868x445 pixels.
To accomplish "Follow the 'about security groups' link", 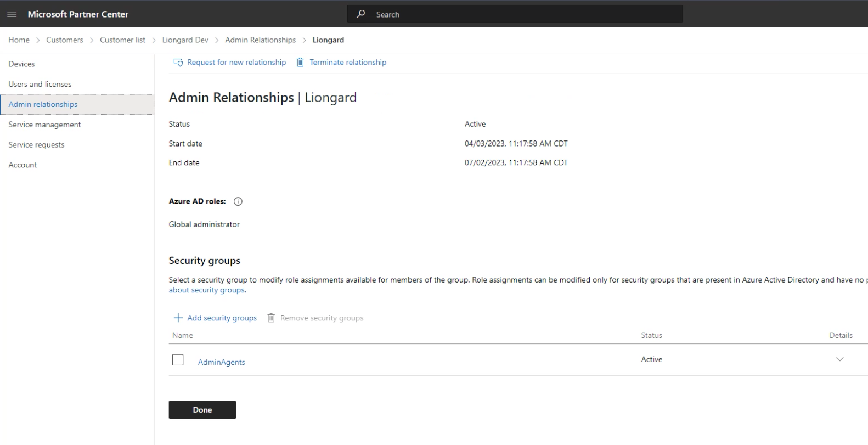I will pyautogui.click(x=207, y=290).
